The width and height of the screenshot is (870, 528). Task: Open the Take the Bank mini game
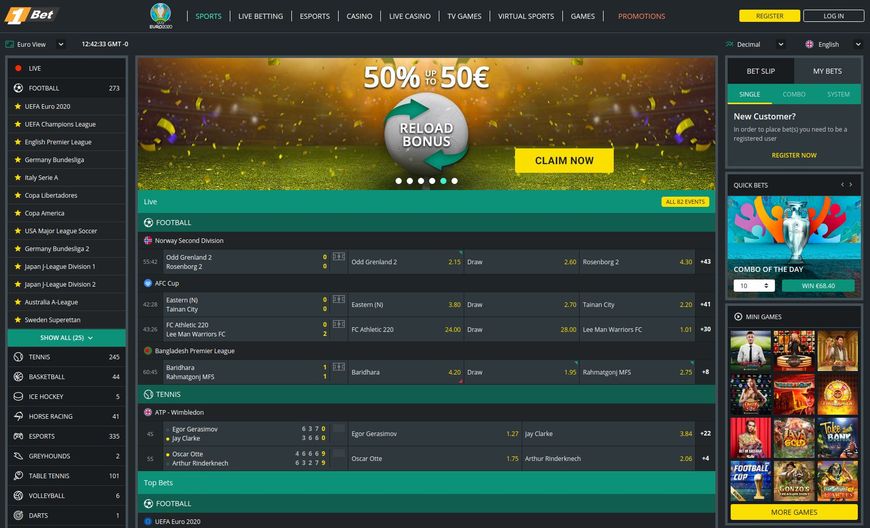[x=837, y=438]
